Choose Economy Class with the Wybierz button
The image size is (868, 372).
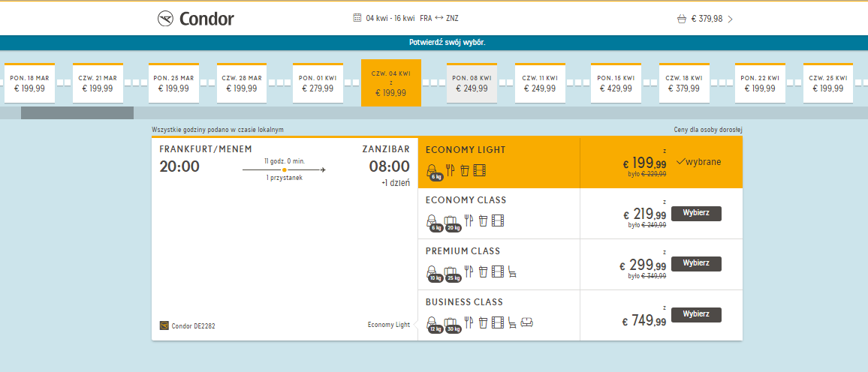[x=696, y=213]
